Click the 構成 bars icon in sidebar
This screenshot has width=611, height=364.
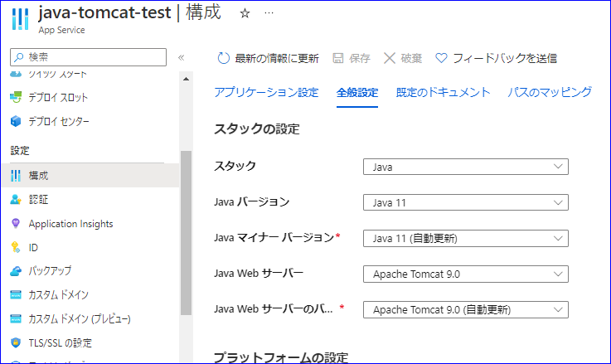pos(16,176)
